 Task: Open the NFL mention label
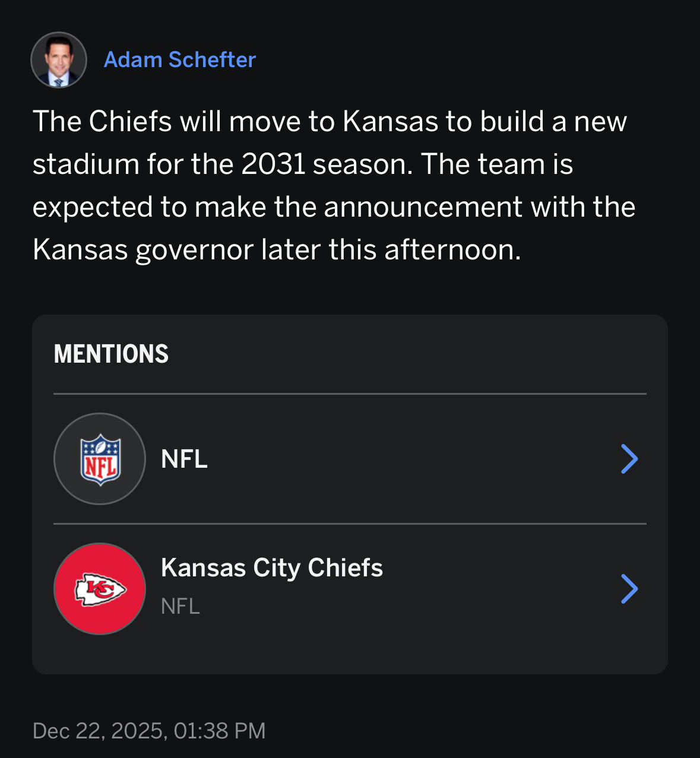pyautogui.click(x=184, y=459)
